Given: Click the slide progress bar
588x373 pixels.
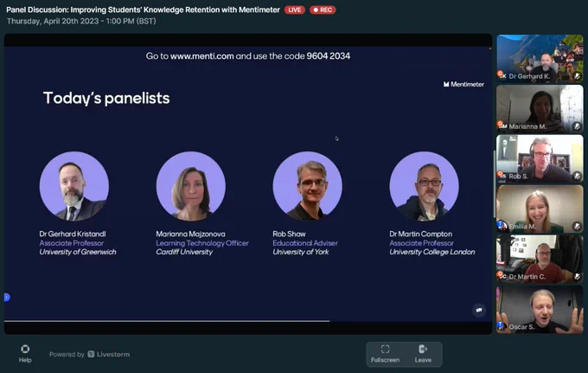Looking at the screenshot, I should click(x=167, y=321).
